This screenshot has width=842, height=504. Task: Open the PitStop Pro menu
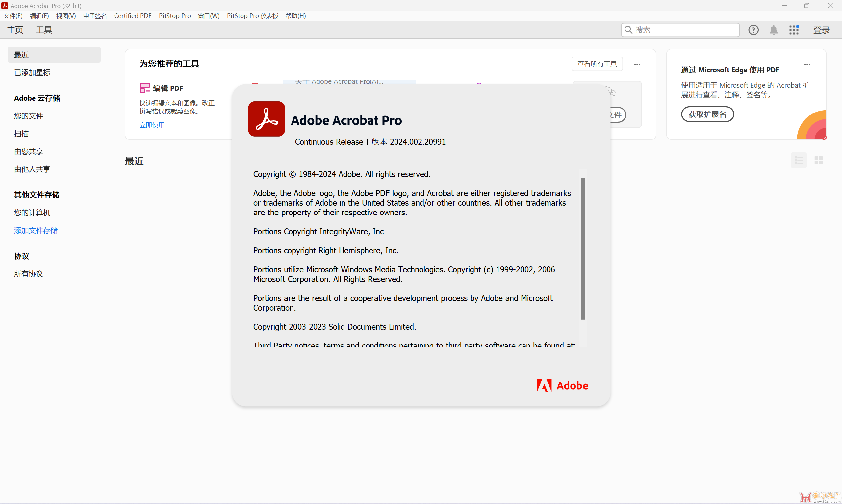pos(175,16)
